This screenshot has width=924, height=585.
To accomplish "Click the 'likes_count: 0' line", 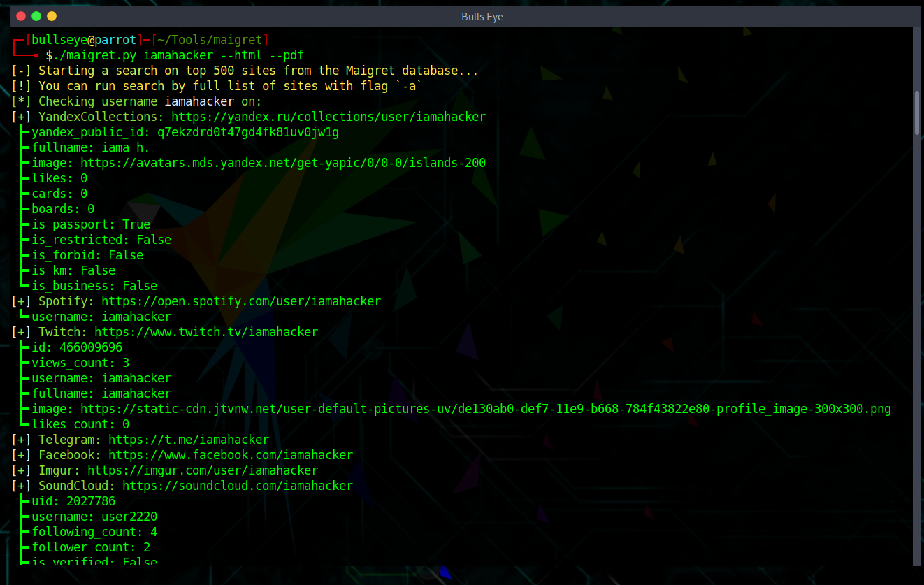I will point(80,424).
